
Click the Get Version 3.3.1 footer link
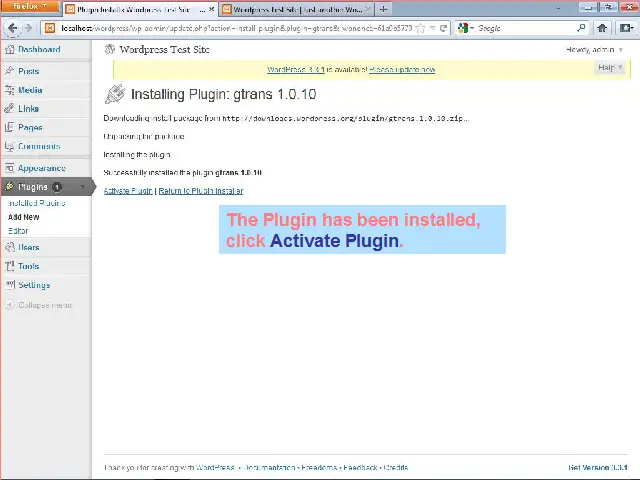(598, 467)
